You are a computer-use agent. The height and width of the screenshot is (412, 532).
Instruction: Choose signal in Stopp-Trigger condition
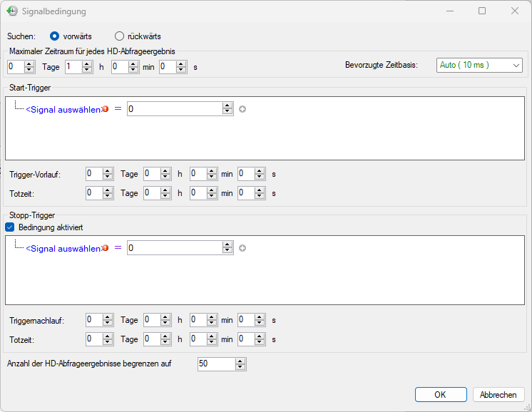point(63,248)
